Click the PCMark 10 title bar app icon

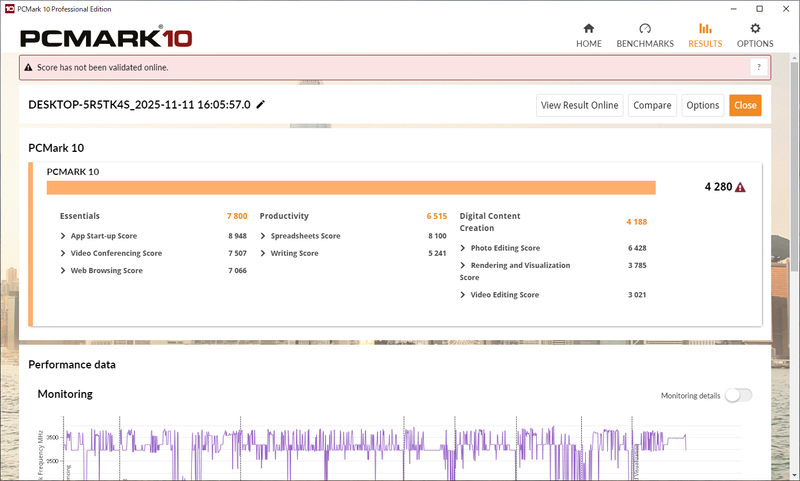point(9,9)
